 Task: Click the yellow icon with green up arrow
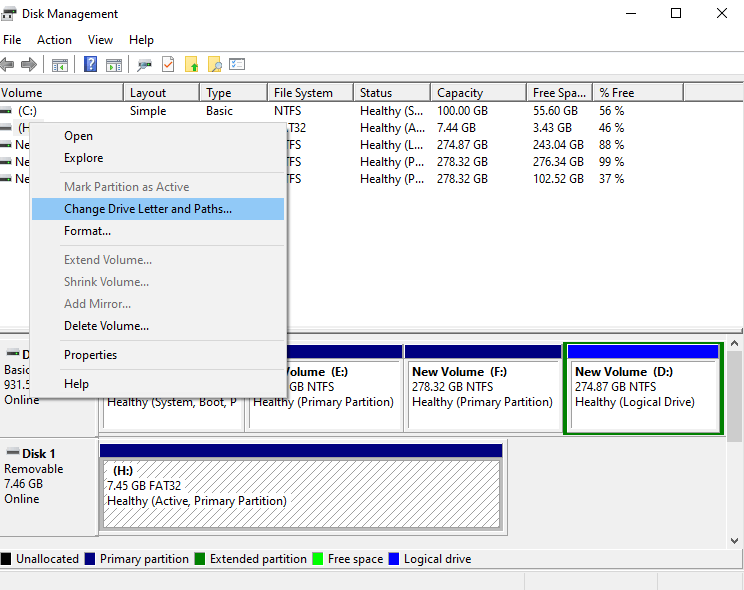tap(192, 65)
